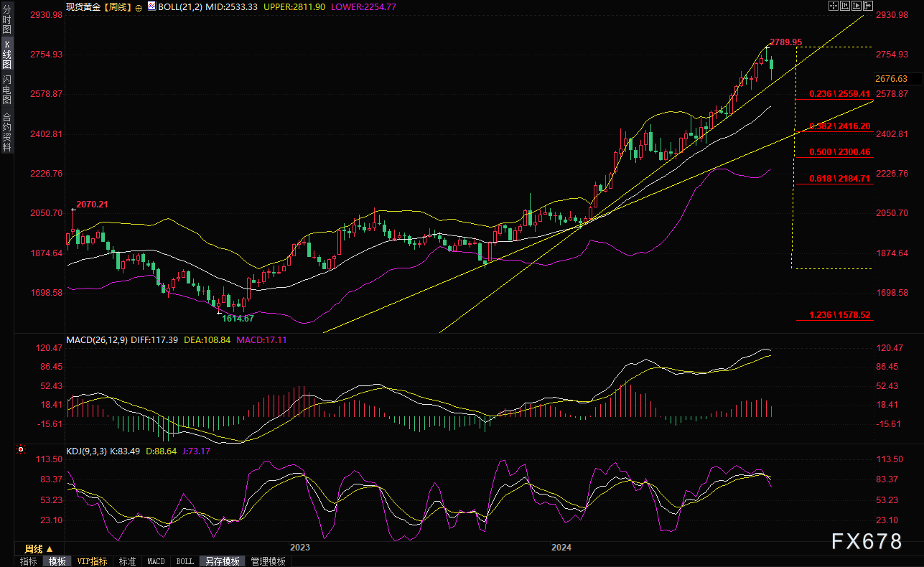Click the crosshair cursor icon at top right

832,6
